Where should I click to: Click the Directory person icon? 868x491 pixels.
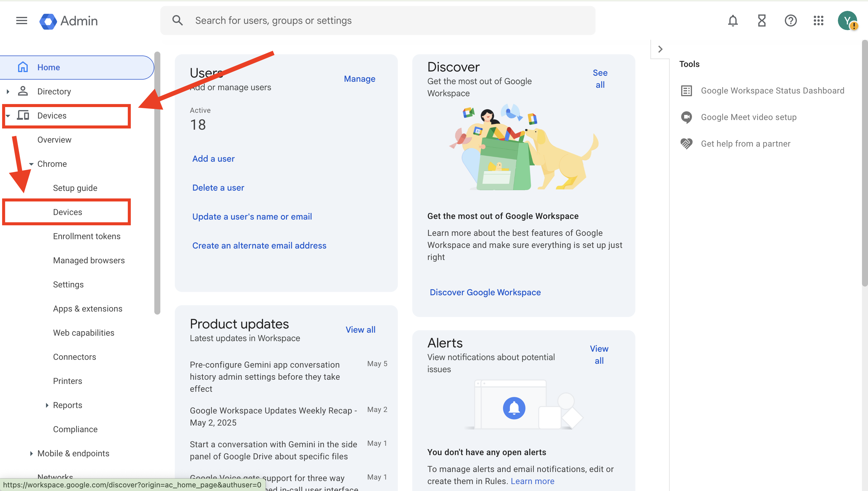23,91
